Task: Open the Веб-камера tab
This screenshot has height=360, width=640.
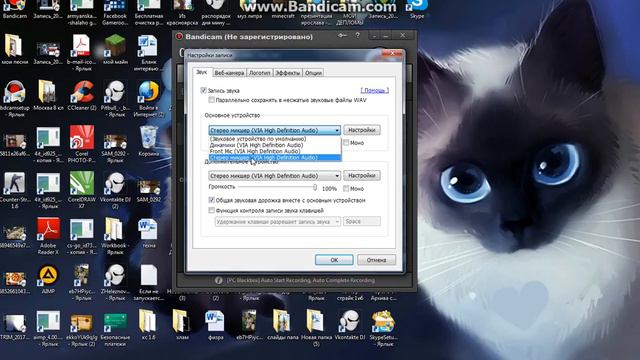Action: [x=229, y=73]
